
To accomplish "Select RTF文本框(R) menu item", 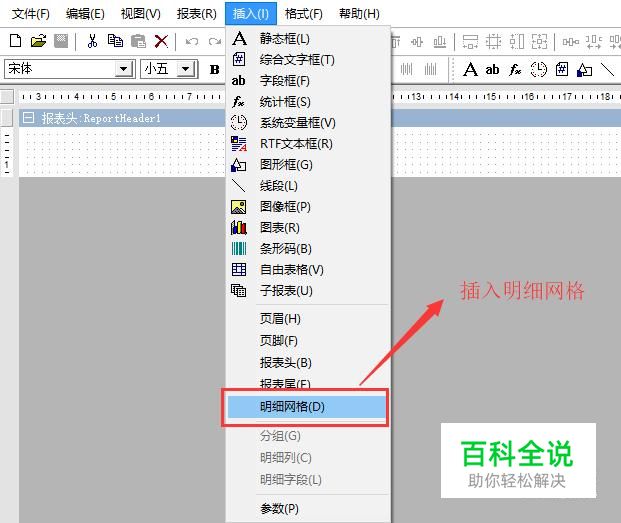I will tap(308, 144).
